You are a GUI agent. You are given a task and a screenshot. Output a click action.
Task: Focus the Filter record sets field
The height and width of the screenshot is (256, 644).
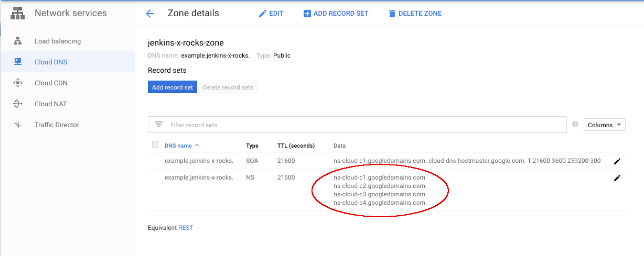357,125
